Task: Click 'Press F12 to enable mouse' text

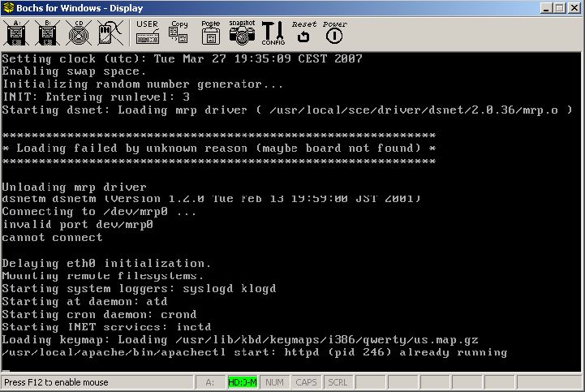Action: point(56,382)
